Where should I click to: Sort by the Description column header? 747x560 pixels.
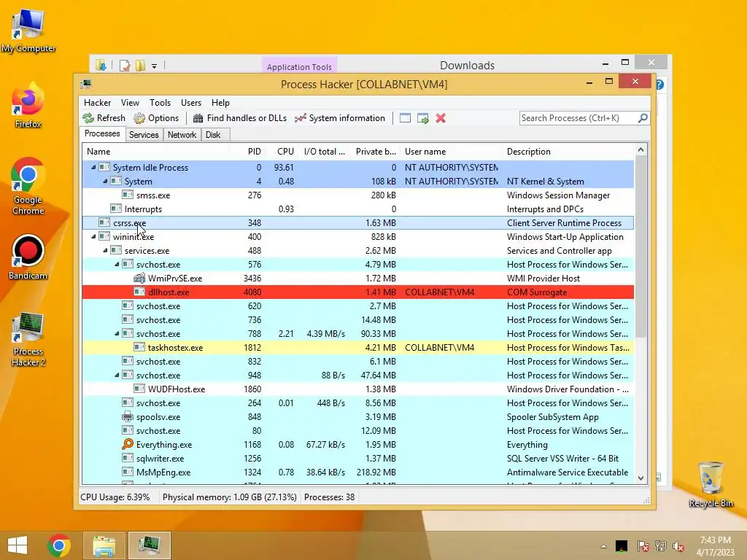[568, 152]
